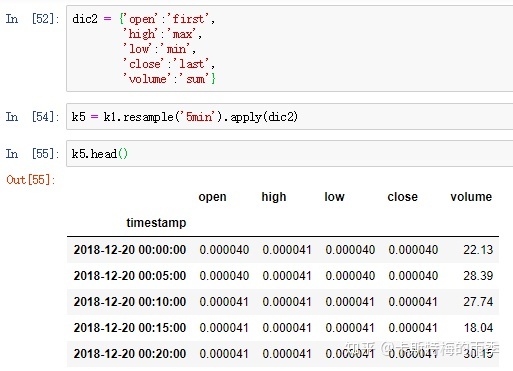Click the 'low' column header
Image resolution: width=513 pixels, height=371 pixels.
pyautogui.click(x=334, y=197)
